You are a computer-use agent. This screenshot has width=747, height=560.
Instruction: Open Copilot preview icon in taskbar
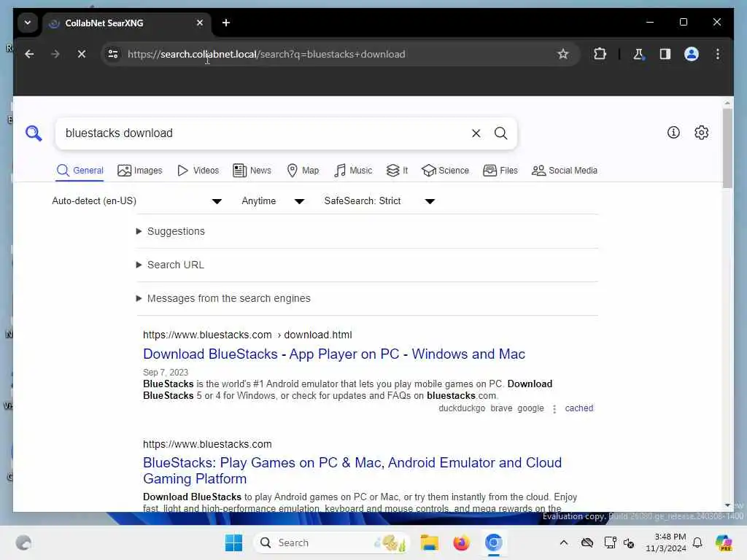pos(724,542)
